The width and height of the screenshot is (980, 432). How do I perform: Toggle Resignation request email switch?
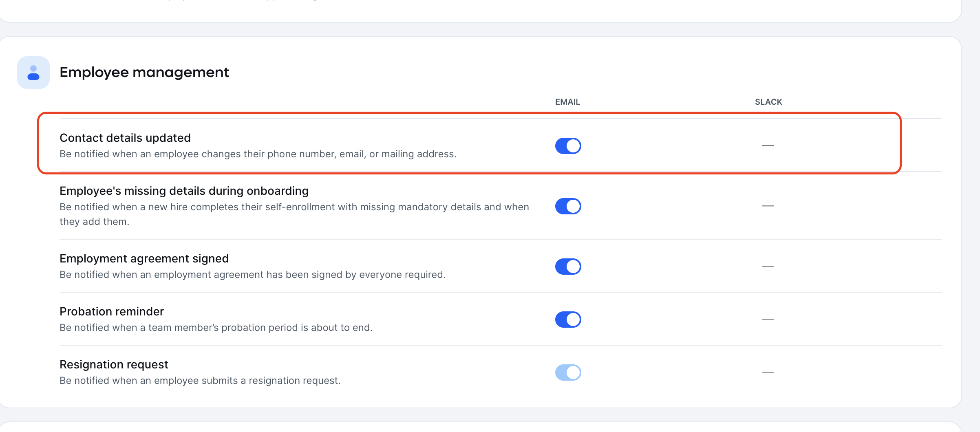point(568,372)
